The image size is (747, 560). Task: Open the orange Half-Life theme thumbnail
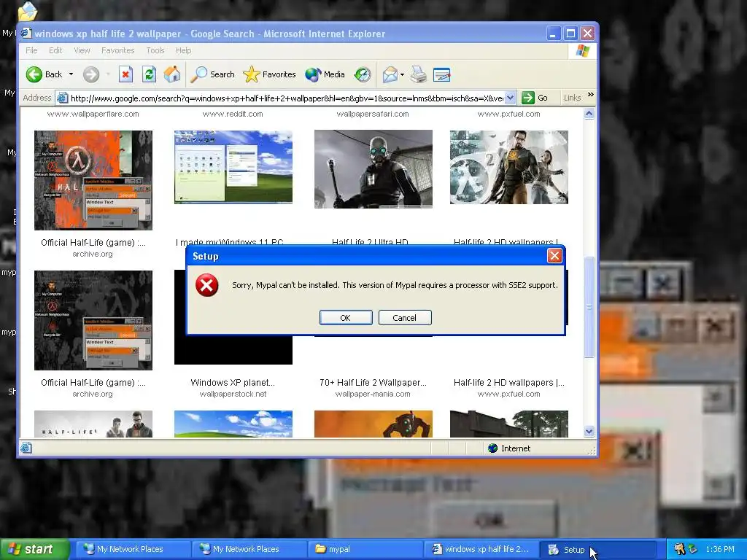[93, 180]
